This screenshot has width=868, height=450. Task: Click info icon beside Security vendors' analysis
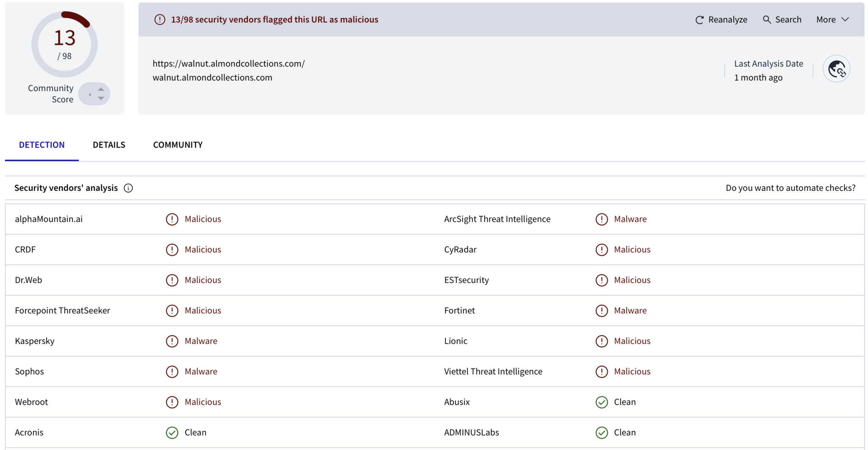[x=128, y=188]
